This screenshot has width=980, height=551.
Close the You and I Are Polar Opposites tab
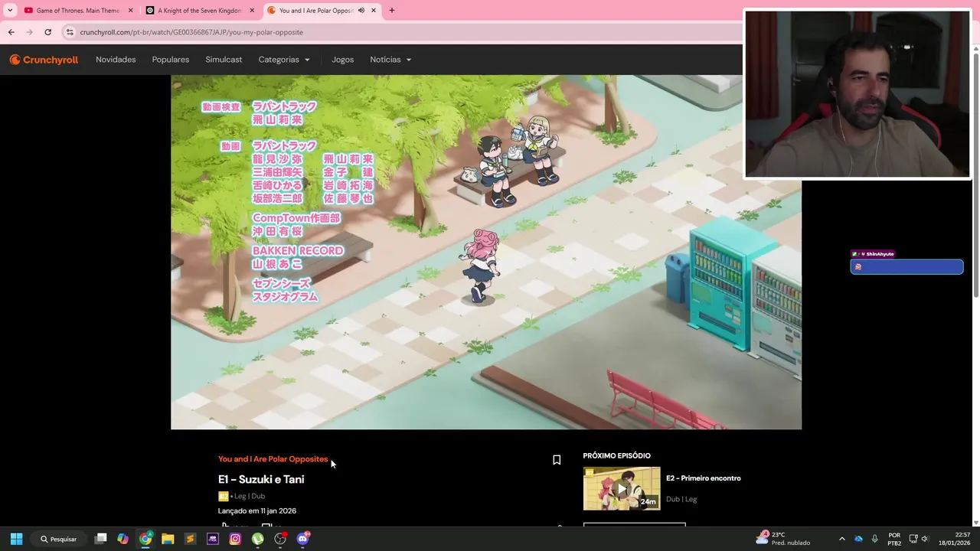tap(374, 11)
